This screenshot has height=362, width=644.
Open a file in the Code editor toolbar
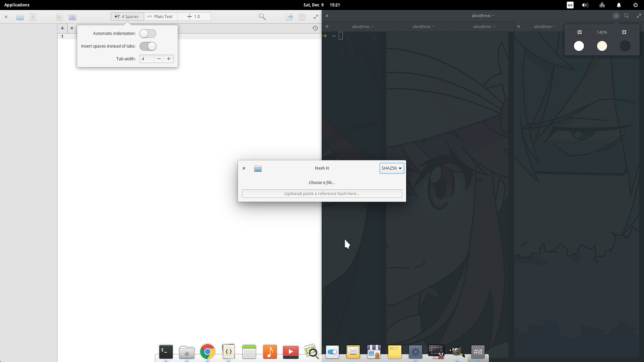20,17
